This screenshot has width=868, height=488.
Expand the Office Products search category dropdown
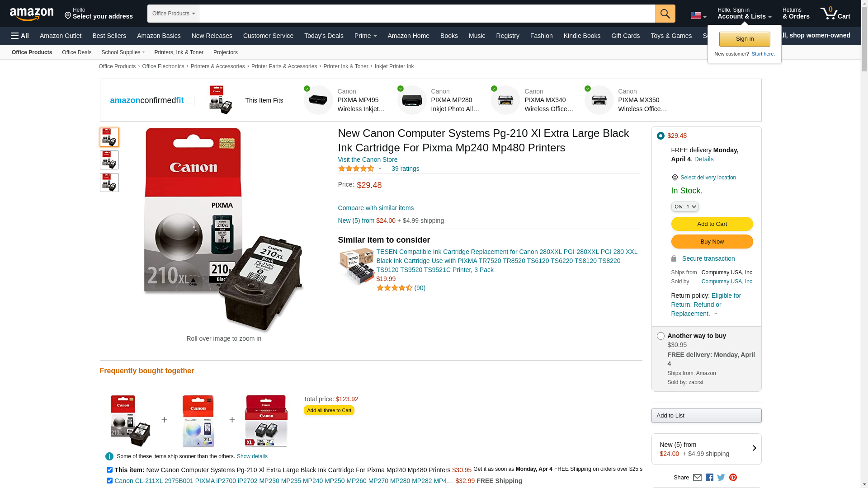tap(173, 14)
